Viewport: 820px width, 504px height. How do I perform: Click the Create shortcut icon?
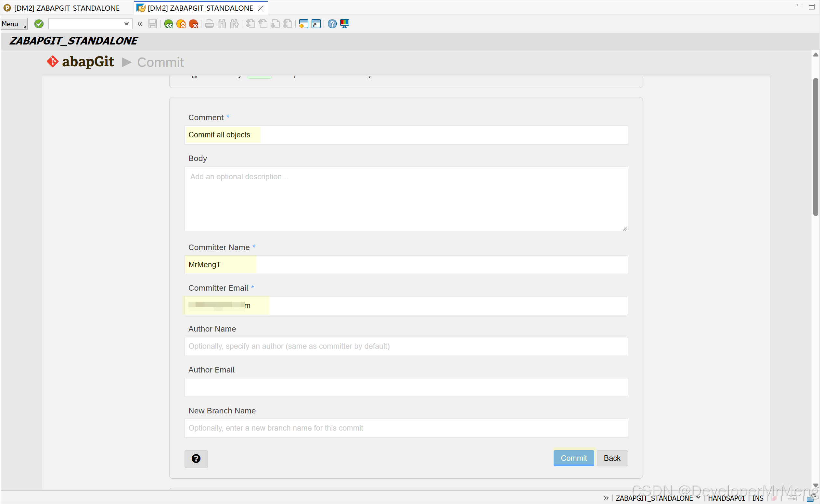coord(316,24)
